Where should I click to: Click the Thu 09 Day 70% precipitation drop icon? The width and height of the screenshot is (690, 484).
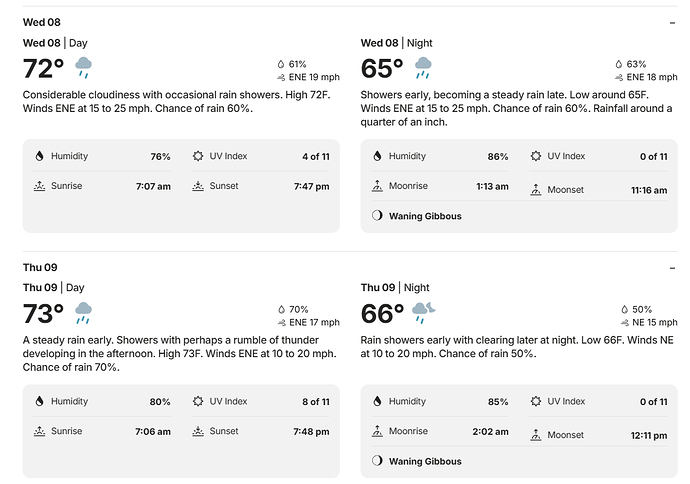(x=282, y=309)
